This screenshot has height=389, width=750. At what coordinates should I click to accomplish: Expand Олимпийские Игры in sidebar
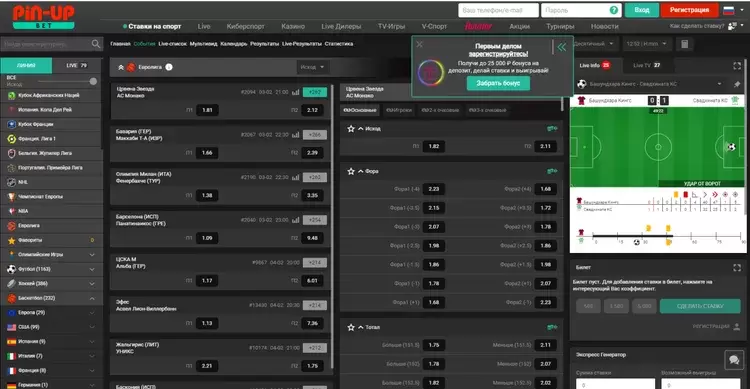(92, 255)
